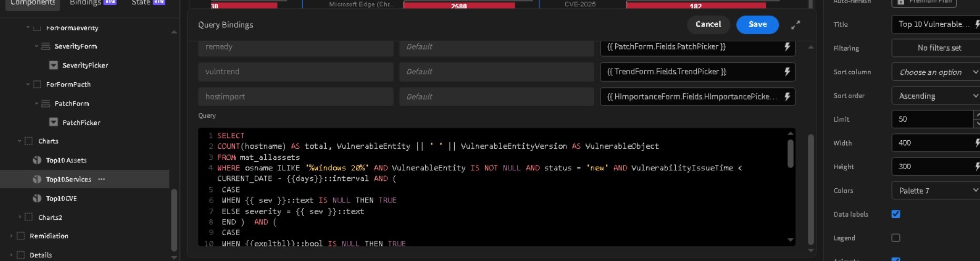Expand the Remidiation tree node
The width and height of the screenshot is (980, 261).
tap(11, 236)
